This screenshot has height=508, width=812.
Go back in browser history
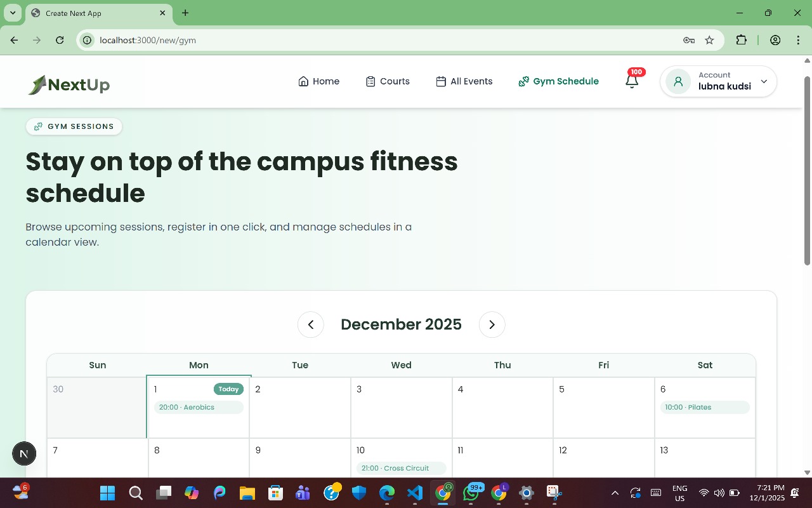click(x=14, y=40)
